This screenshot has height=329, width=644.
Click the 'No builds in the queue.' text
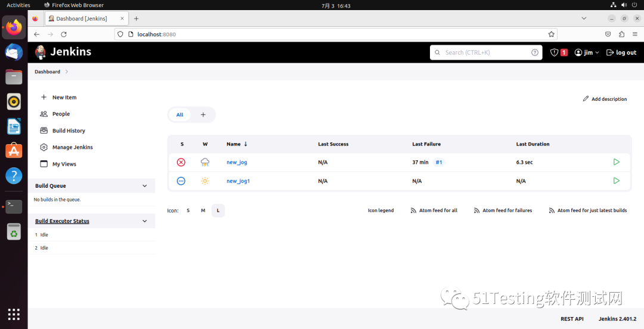(57, 200)
